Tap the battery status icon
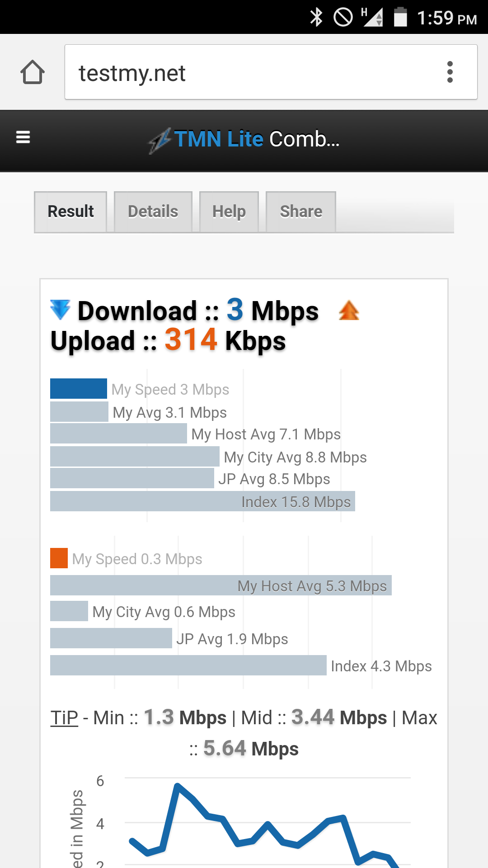 pos(400,17)
